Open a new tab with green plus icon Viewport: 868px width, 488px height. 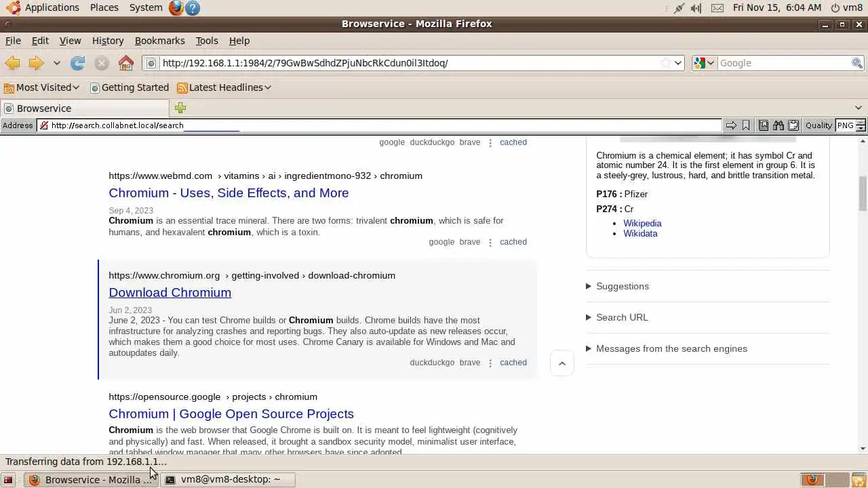click(x=180, y=108)
